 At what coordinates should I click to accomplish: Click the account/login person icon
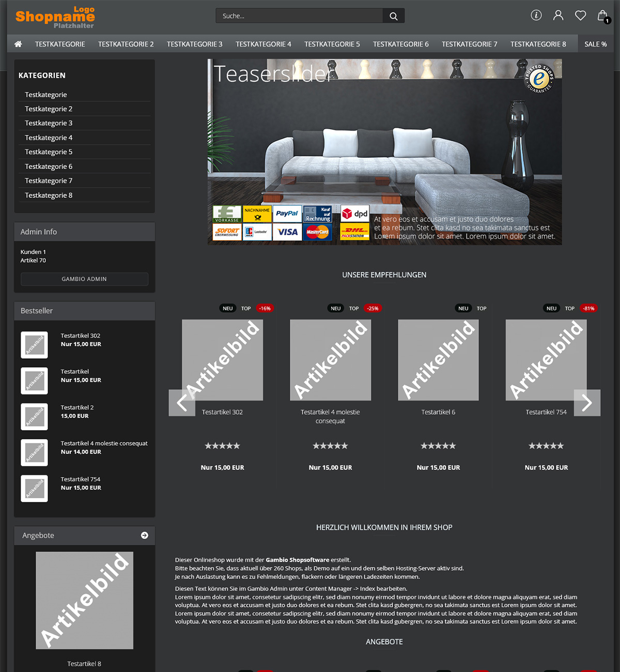click(x=558, y=16)
